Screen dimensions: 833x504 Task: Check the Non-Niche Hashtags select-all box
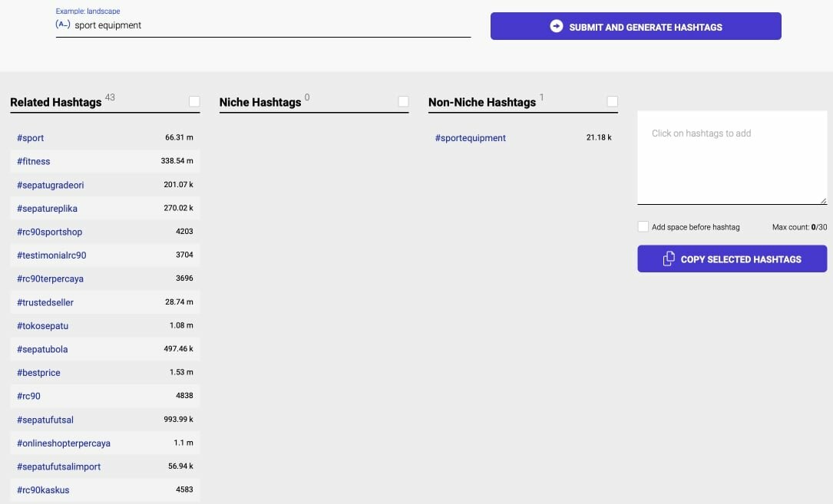pos(612,101)
